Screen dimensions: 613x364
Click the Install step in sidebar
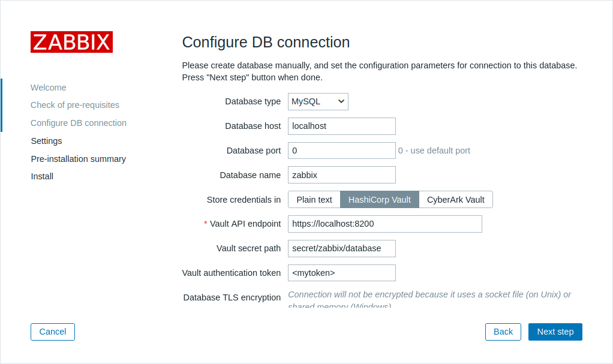[x=42, y=177]
